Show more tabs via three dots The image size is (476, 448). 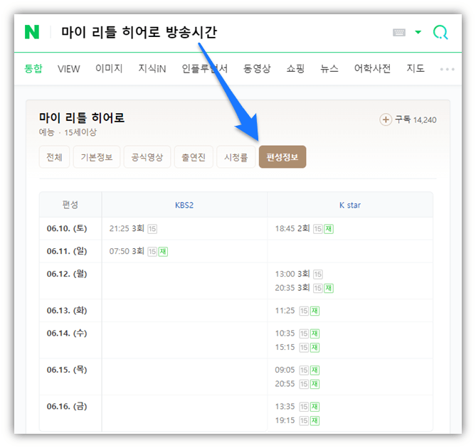447,69
